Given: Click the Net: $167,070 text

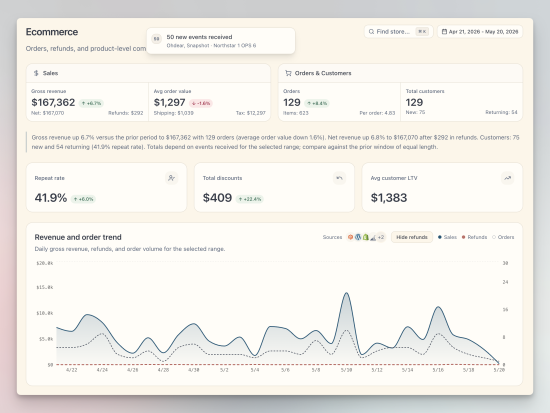Looking at the screenshot, I should [47, 113].
